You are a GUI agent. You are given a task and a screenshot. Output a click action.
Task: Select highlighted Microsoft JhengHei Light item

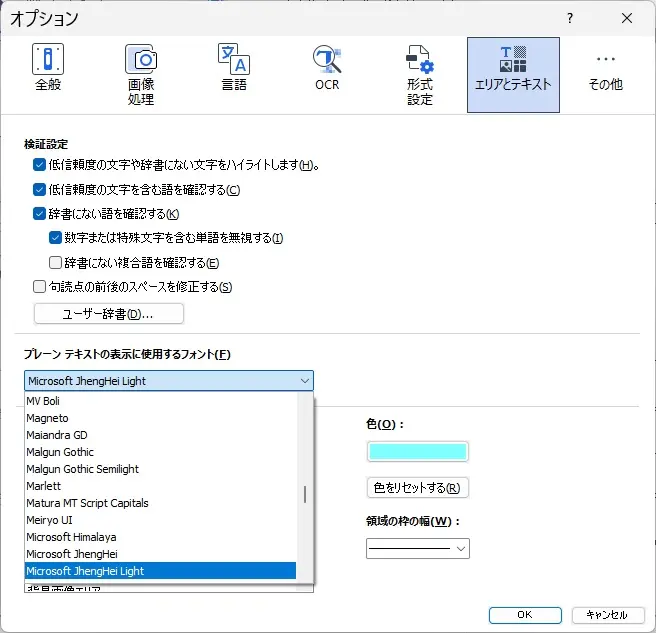(161, 571)
